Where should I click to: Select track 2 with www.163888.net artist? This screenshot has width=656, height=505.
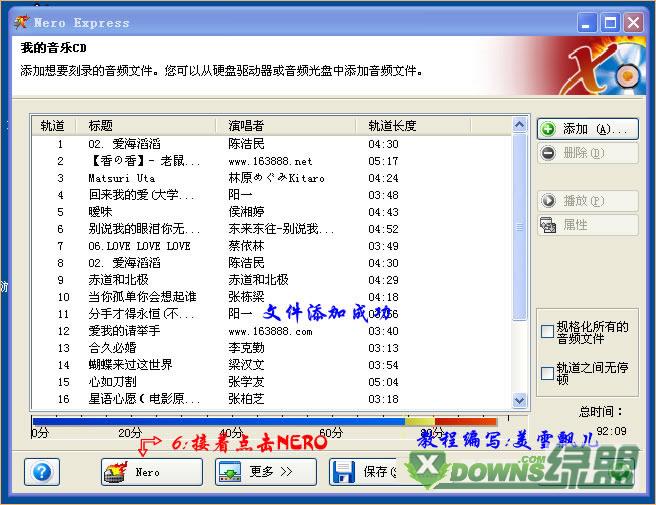271,161
